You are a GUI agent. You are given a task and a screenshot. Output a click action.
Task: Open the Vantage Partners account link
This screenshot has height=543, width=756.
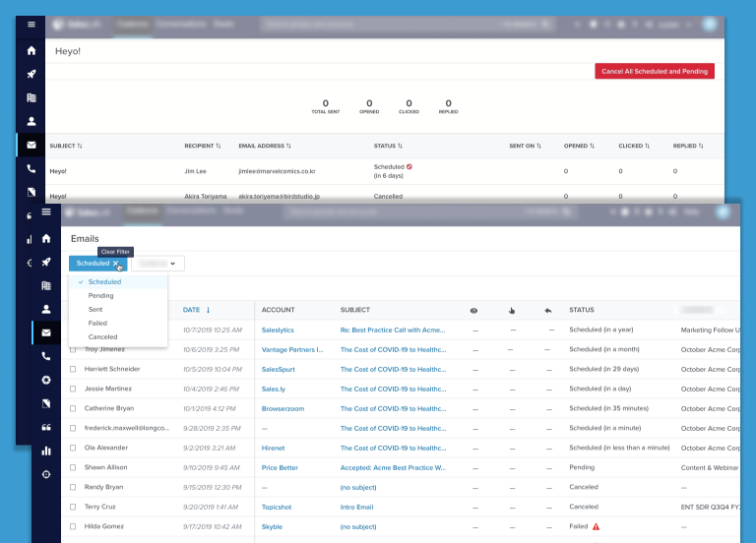(x=292, y=350)
